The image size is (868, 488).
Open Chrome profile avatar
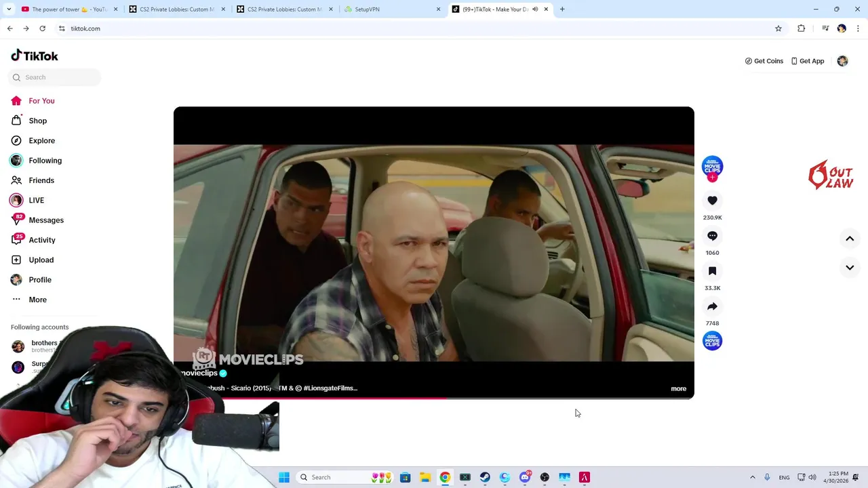tap(842, 28)
